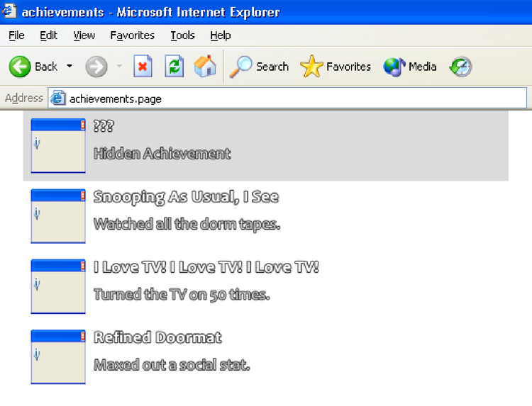Viewport: 532px width, 406px height.
Task: Open the Favorites star button
Action: [x=336, y=67]
